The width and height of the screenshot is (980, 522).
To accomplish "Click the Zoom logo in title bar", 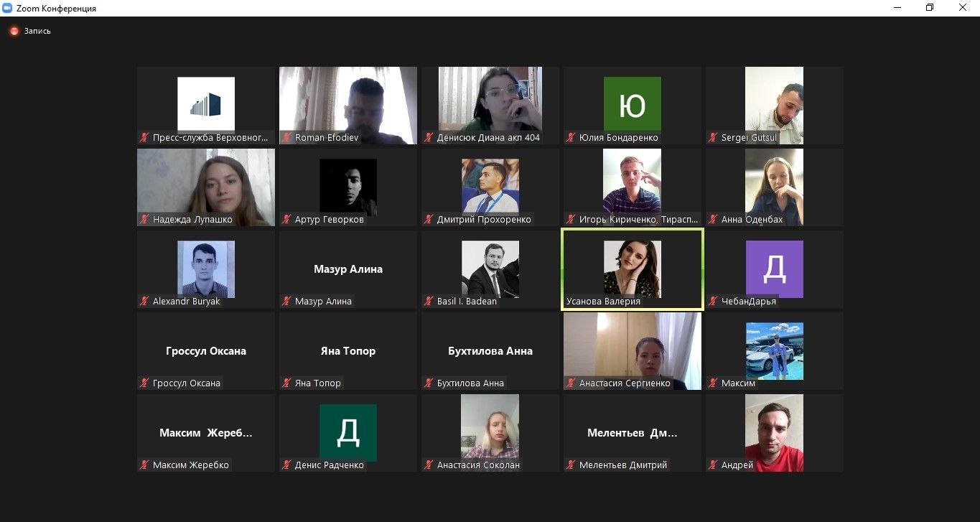I will tap(7, 8).
